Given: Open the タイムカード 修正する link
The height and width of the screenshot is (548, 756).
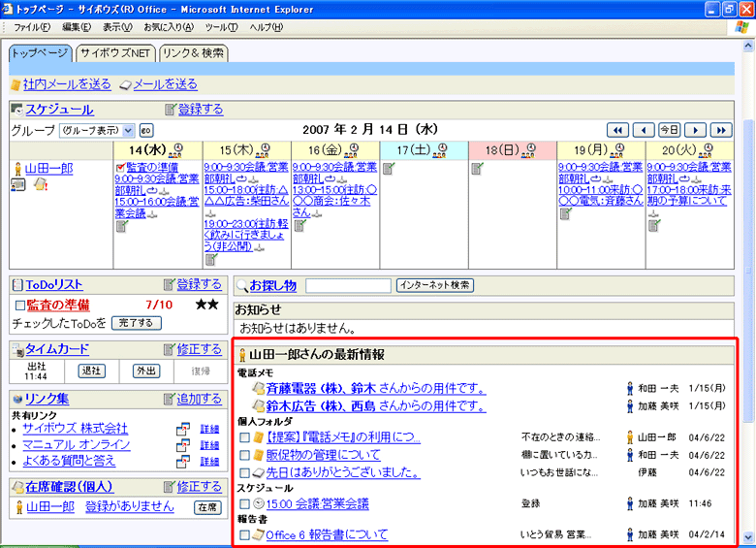Looking at the screenshot, I should pos(199,349).
